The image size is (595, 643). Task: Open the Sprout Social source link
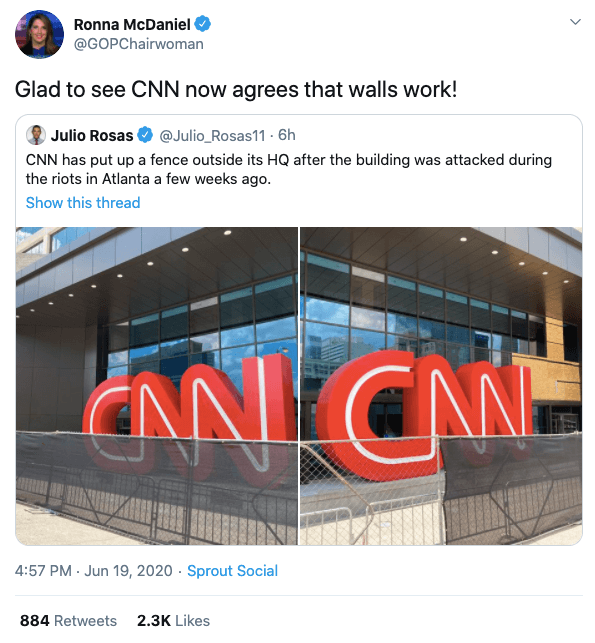point(233,571)
